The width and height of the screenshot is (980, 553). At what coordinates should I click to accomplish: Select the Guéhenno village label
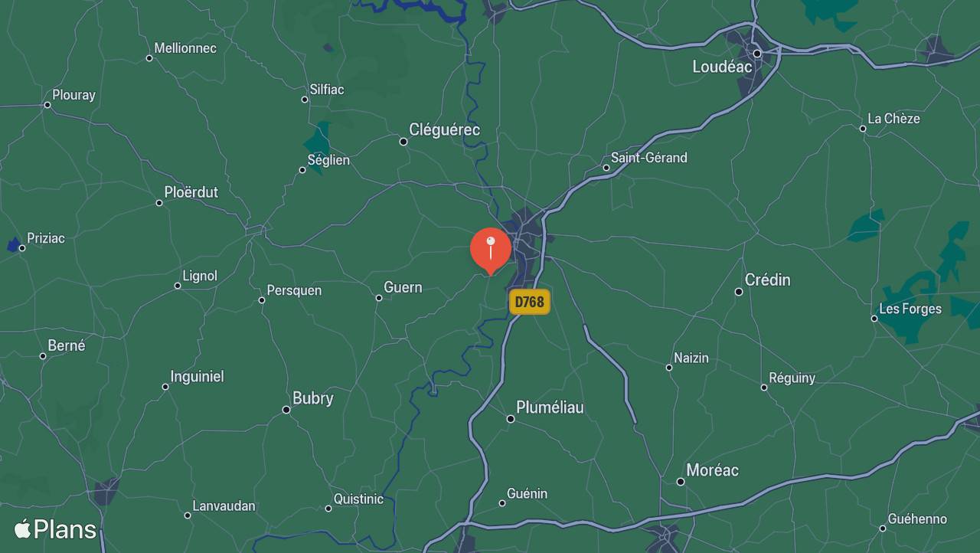click(917, 519)
